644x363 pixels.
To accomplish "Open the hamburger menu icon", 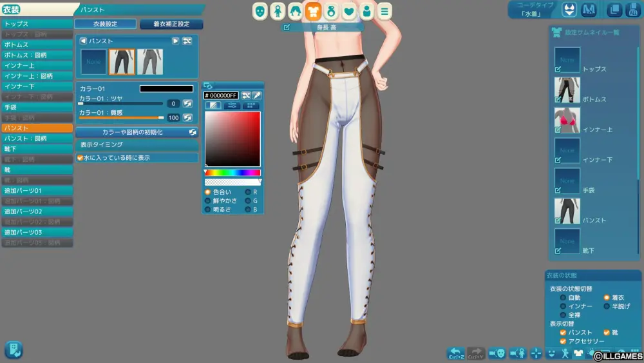I will [x=384, y=11].
